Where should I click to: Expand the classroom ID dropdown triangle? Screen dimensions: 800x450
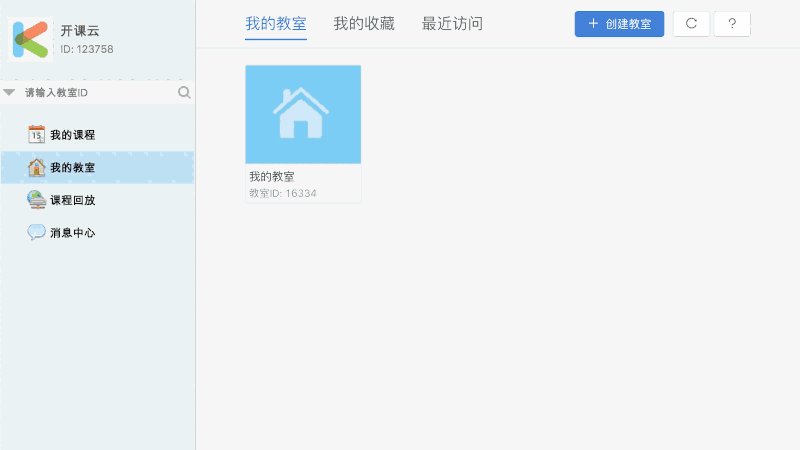pos(9,92)
